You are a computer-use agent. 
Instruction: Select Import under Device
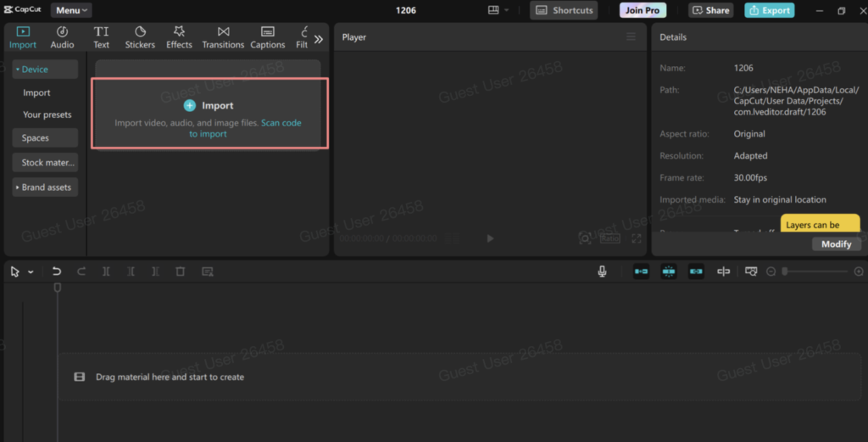[x=36, y=92]
